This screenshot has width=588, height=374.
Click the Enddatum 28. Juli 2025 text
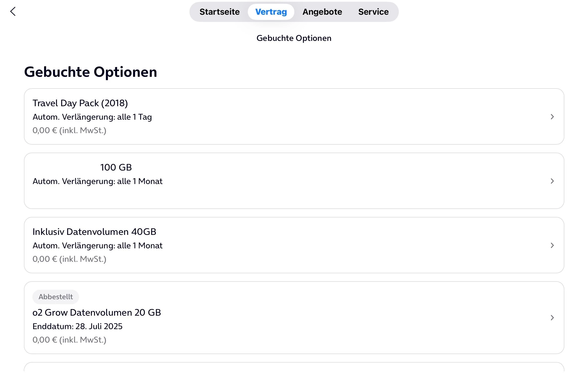click(x=77, y=326)
